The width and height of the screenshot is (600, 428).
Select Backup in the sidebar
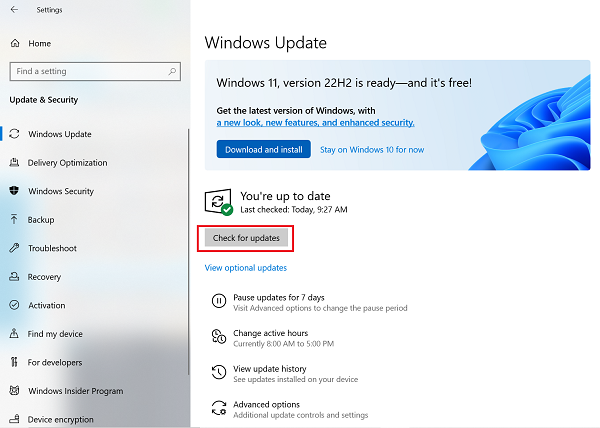[41, 220]
